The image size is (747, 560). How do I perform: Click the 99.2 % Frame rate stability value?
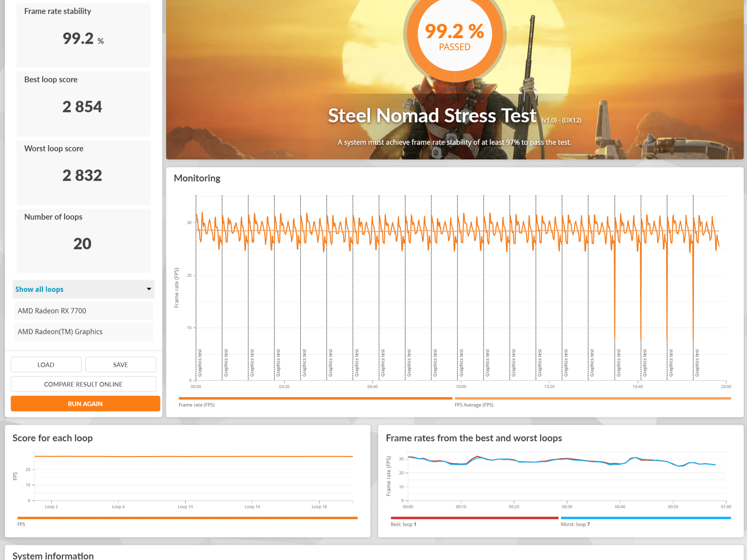tap(83, 38)
